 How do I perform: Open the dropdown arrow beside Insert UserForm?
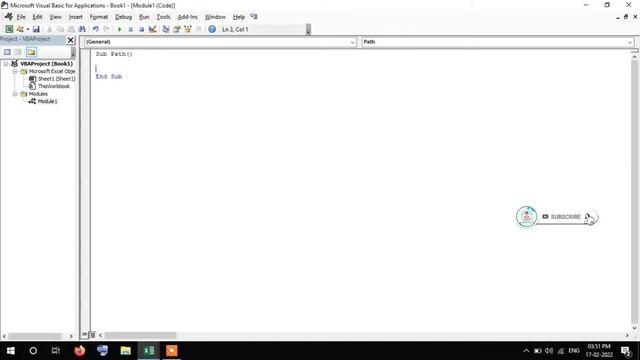[x=28, y=29]
